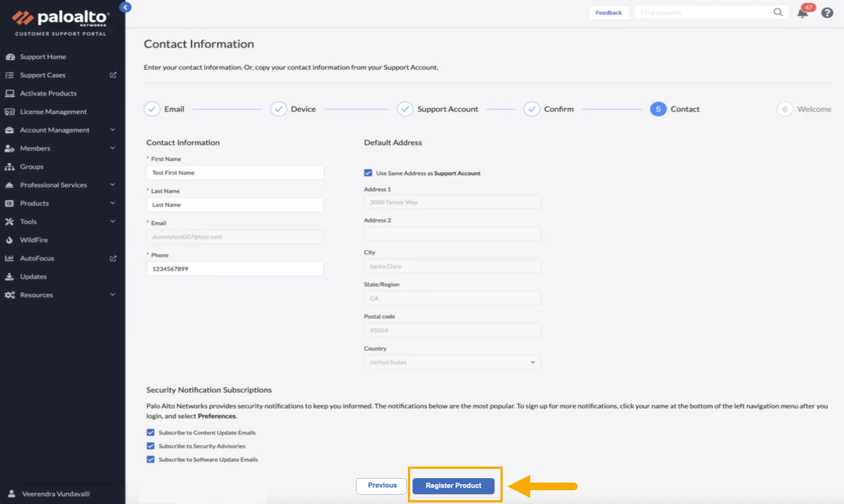Screen dimensions: 844x504
Task: Open the help question mark icon
Action: pyautogui.click(x=827, y=13)
